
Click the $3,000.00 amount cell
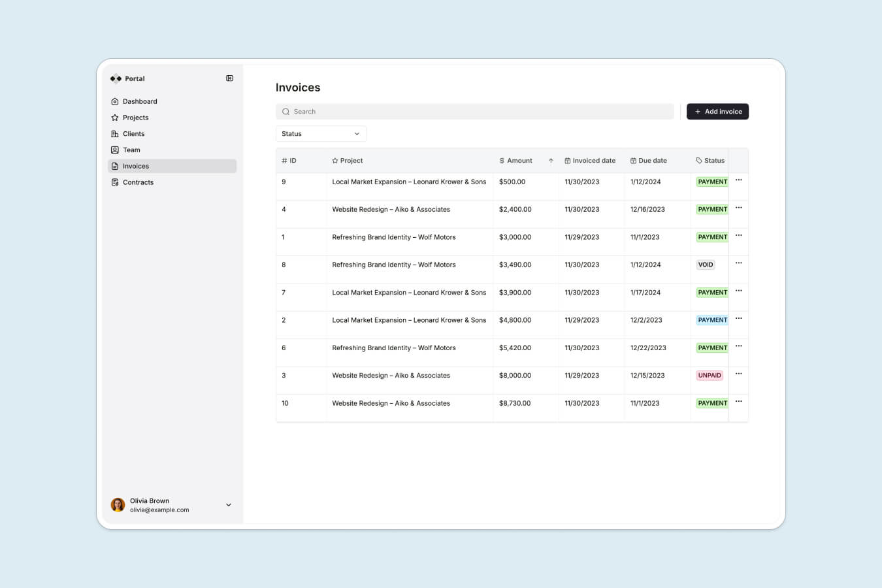click(515, 237)
